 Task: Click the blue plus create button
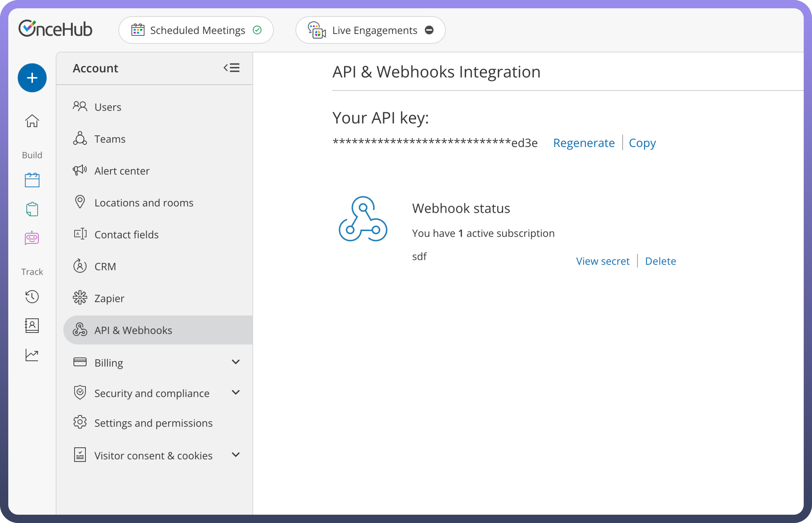tap(32, 78)
